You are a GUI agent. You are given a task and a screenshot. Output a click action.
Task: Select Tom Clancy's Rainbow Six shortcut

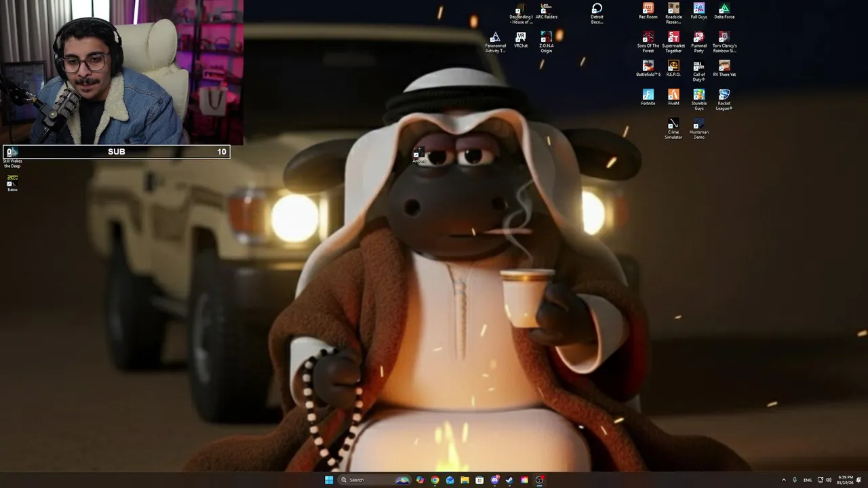point(724,43)
